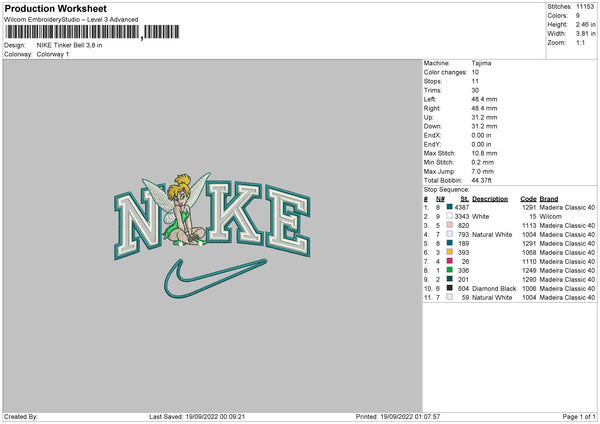Click the teal swatch in stop 1

449,207
